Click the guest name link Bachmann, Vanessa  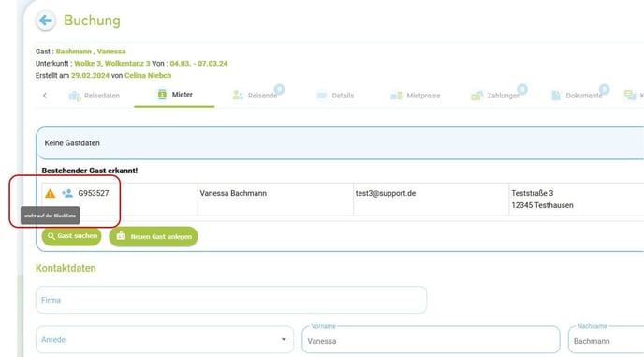(x=91, y=52)
